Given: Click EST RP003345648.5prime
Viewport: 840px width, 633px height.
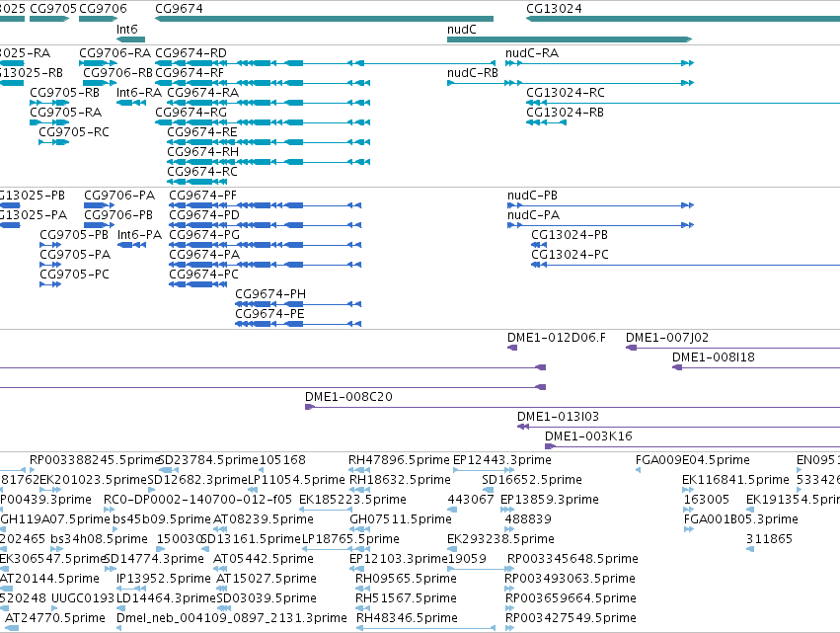Looking at the screenshot, I should click(573, 559).
